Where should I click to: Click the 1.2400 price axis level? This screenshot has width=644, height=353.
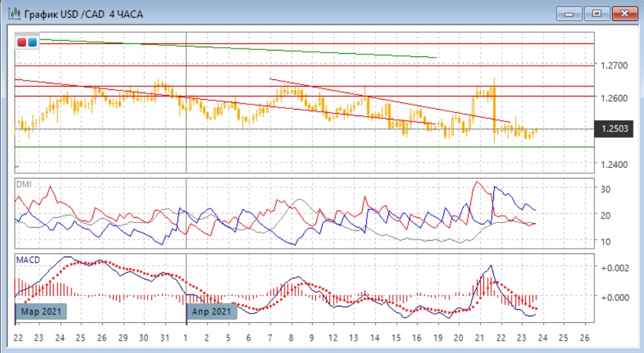coord(614,164)
